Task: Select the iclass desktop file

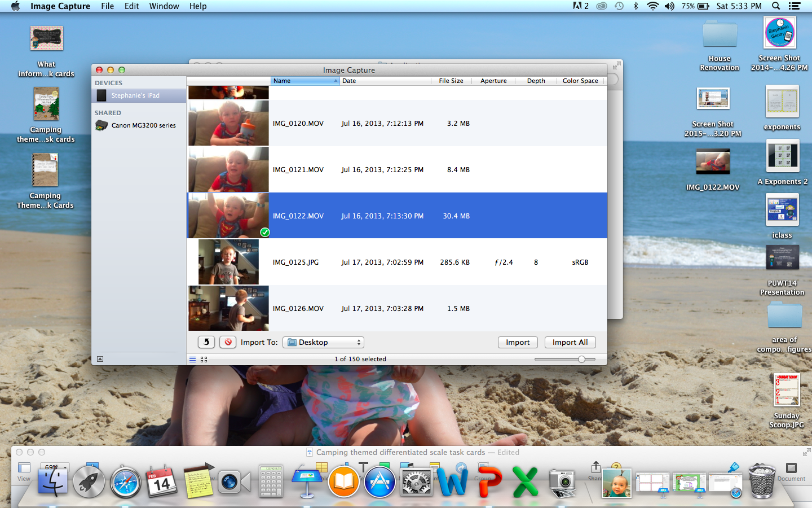Action: click(x=782, y=216)
